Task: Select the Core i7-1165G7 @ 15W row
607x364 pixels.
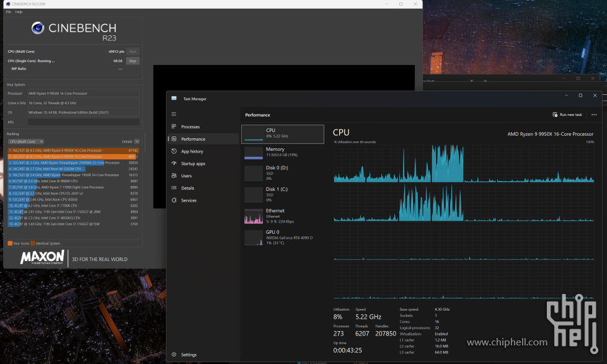Action: click(x=73, y=224)
